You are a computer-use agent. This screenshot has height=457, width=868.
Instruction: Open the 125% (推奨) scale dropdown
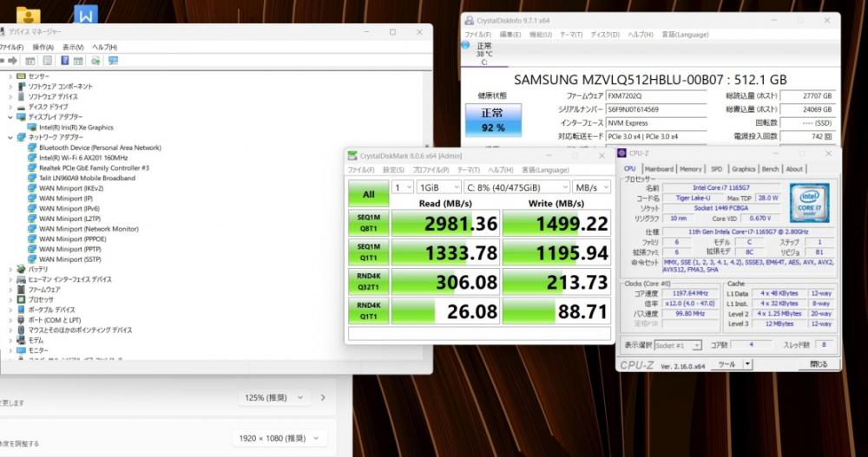(274, 397)
